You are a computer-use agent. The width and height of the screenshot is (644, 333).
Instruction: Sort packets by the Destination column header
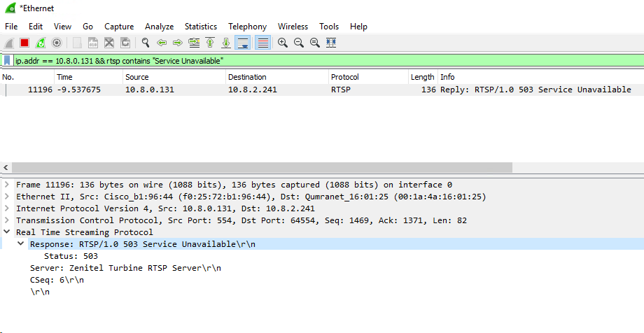pyautogui.click(x=278, y=77)
